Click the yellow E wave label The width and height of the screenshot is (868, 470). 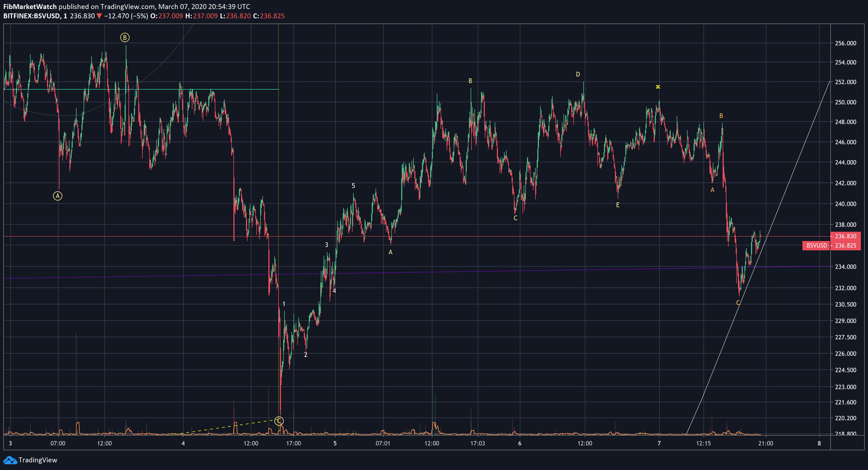pyautogui.click(x=618, y=204)
